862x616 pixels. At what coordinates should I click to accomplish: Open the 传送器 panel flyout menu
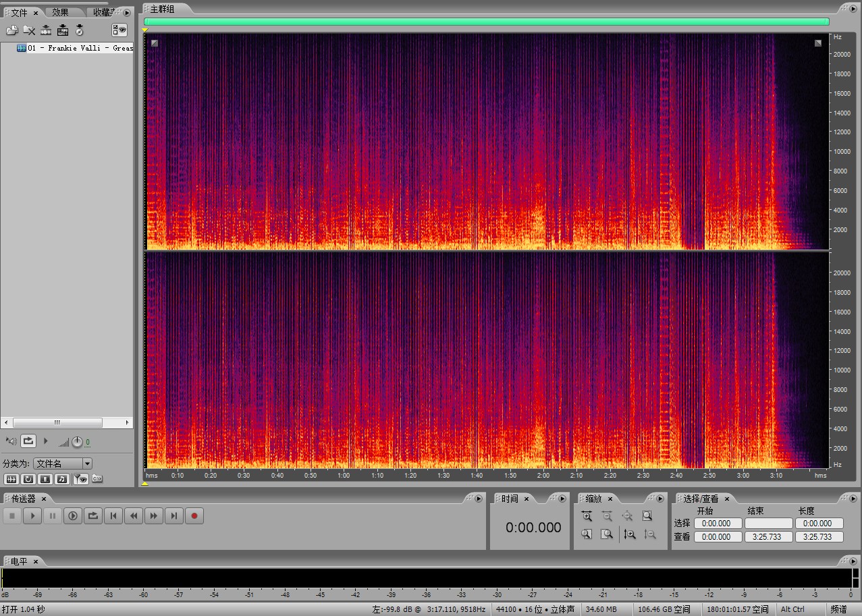tap(479, 499)
